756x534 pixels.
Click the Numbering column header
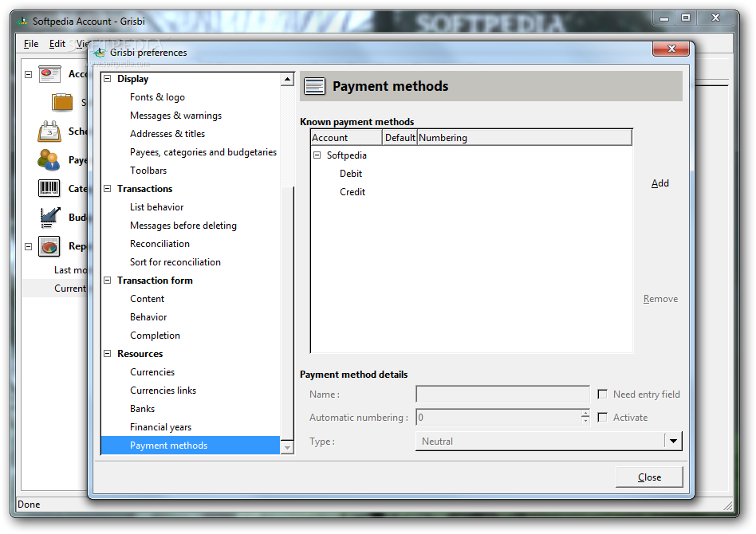(525, 137)
